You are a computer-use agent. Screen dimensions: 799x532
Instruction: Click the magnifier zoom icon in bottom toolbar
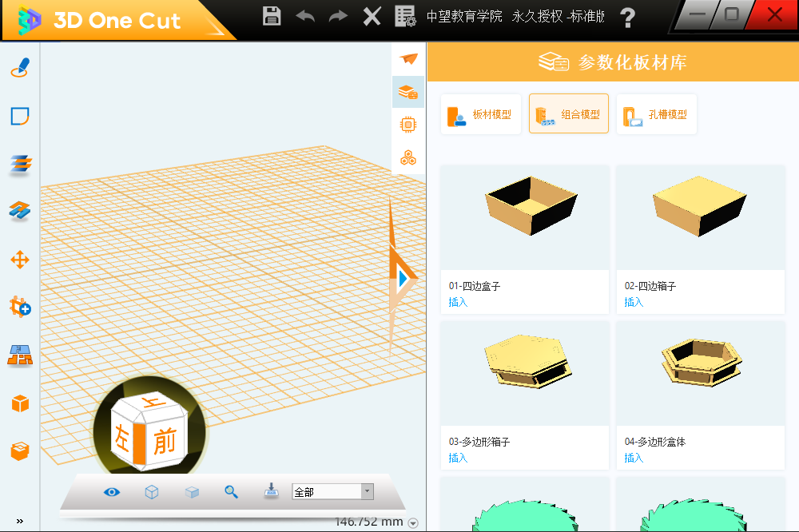pos(231,492)
